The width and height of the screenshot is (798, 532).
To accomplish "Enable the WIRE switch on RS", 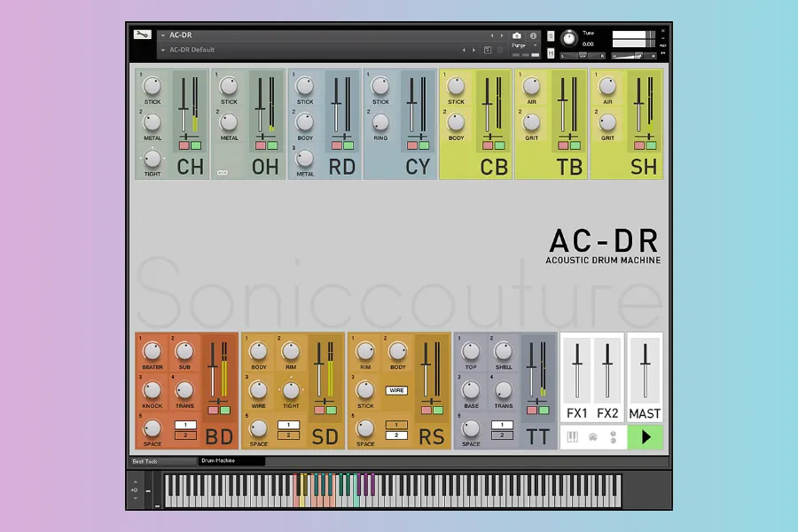I will click(396, 390).
